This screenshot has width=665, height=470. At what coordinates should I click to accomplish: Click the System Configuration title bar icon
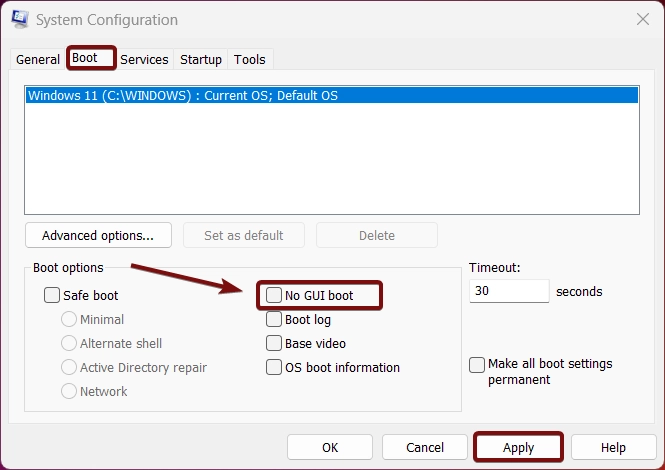[x=20, y=19]
